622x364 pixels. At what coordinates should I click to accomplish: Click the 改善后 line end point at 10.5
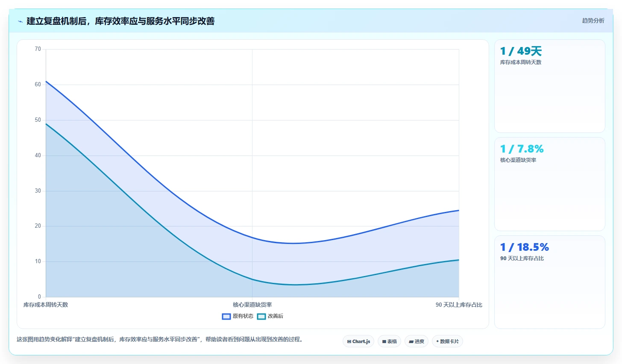tap(459, 260)
